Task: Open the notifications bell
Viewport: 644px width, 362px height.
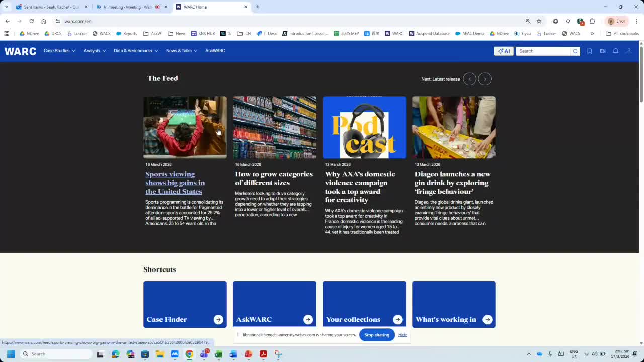Action: (x=615, y=51)
